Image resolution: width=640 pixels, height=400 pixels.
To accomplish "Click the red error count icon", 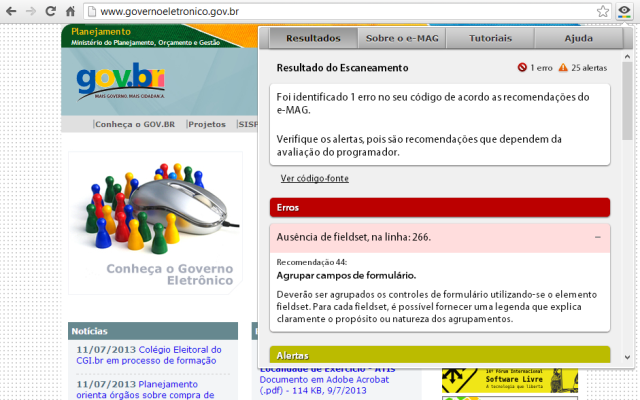I will (x=522, y=68).
